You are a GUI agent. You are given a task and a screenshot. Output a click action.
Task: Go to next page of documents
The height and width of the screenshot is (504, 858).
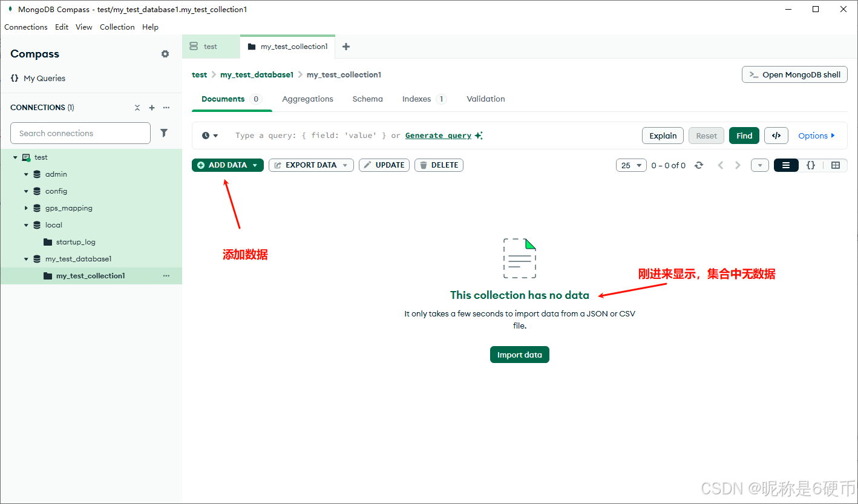(738, 165)
